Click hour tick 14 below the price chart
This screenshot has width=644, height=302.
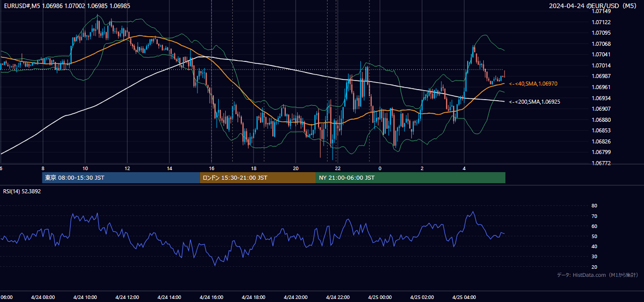169,168
